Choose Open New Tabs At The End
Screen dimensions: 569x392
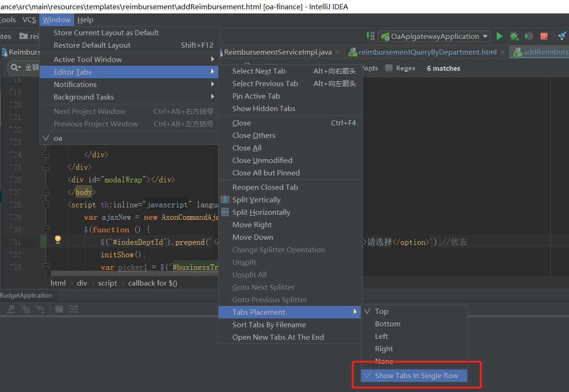(x=290, y=337)
